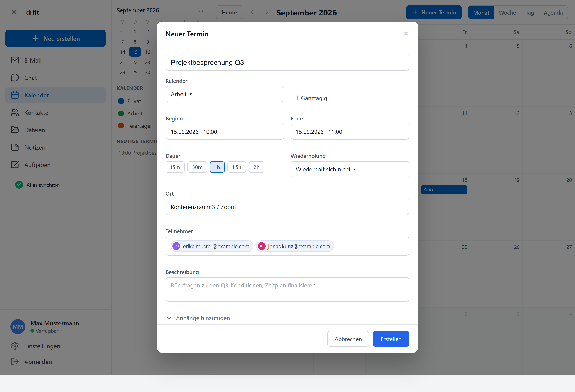Open Chat in the sidebar menu

55,78
